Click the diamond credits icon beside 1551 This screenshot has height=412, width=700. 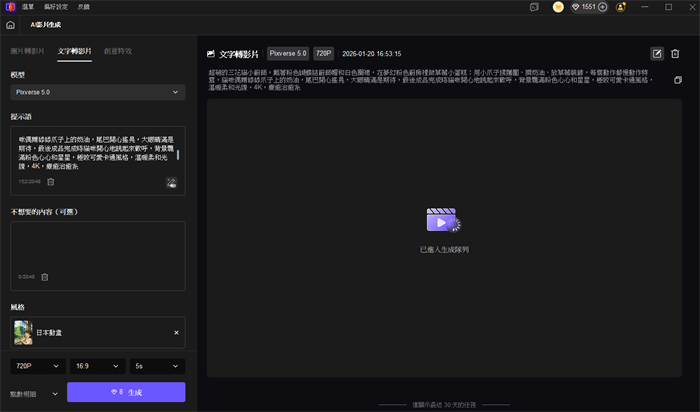pyautogui.click(x=576, y=7)
